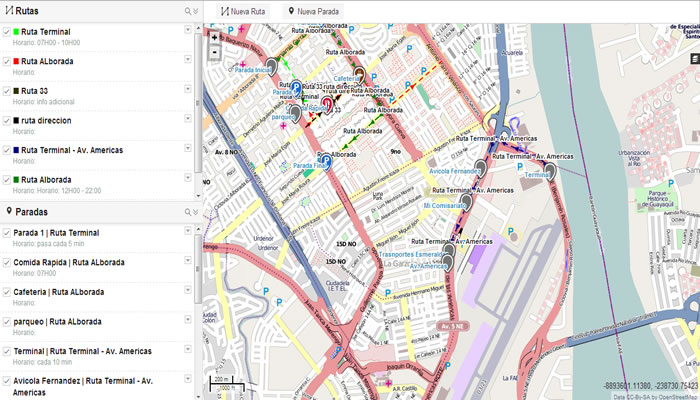The height and width of the screenshot is (400, 700).
Task: Click 'Horario: 07H00 - 10H00' schedule text
Action: click(46, 43)
